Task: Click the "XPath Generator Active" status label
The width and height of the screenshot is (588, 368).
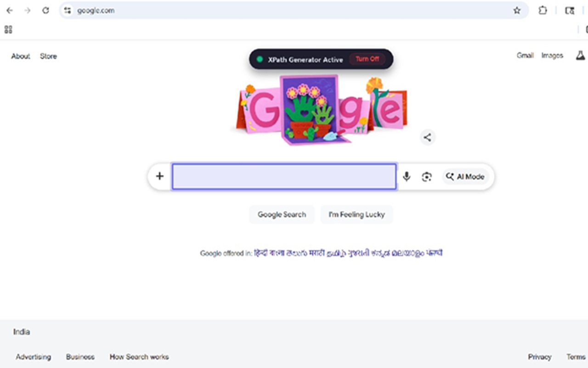Action: 305,59
